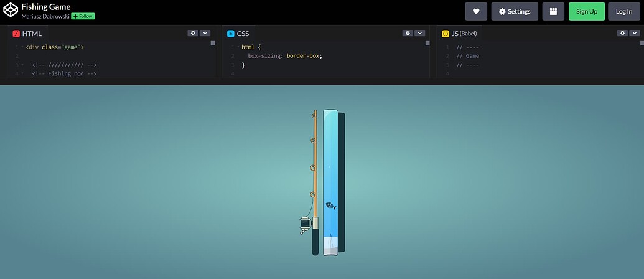Open JS editor settings gear

(622, 33)
